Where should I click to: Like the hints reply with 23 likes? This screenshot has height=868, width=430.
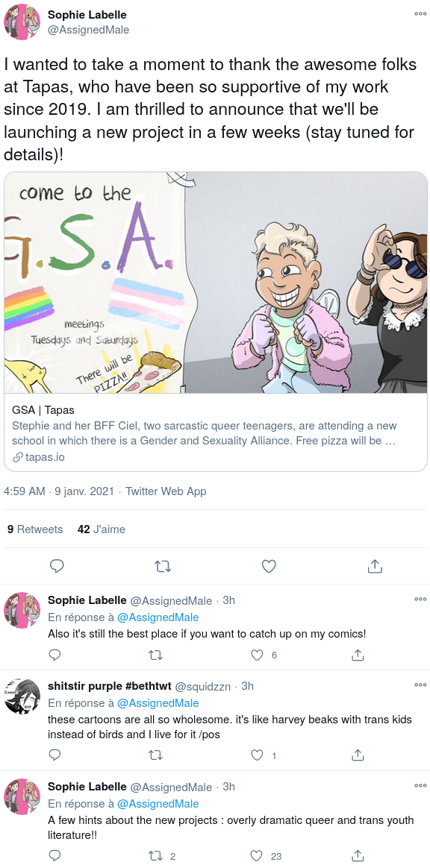click(x=257, y=856)
